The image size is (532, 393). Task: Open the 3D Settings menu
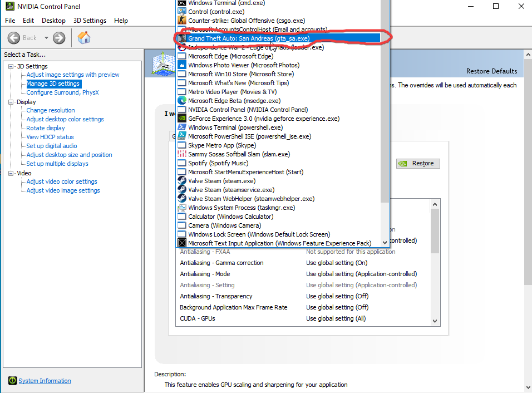pyautogui.click(x=90, y=21)
